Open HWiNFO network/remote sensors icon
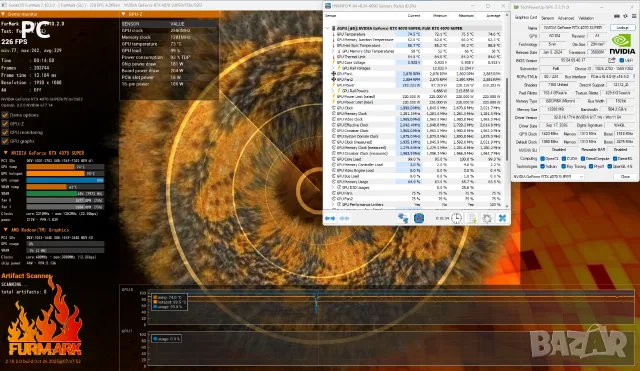The height and width of the screenshot is (371, 640). pos(403,218)
